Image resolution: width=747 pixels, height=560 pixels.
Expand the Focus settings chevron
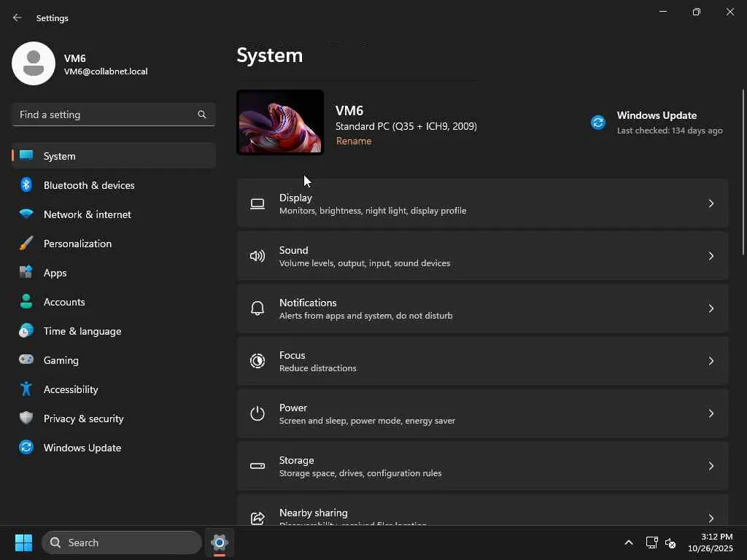tap(711, 361)
